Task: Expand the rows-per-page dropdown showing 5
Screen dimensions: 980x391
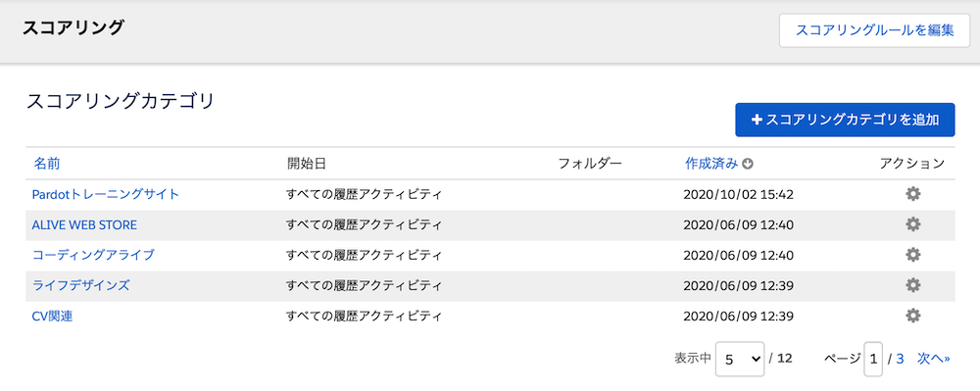Action: coord(740,359)
